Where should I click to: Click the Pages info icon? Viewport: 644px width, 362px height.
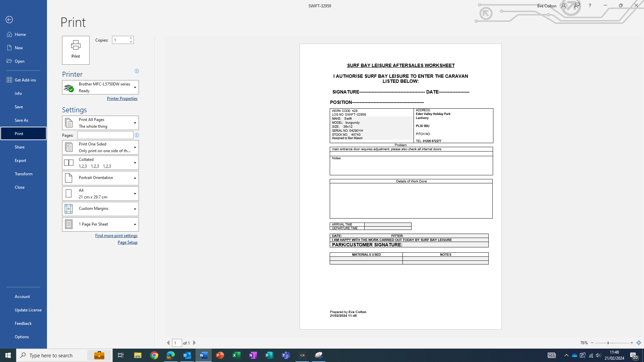(x=137, y=135)
